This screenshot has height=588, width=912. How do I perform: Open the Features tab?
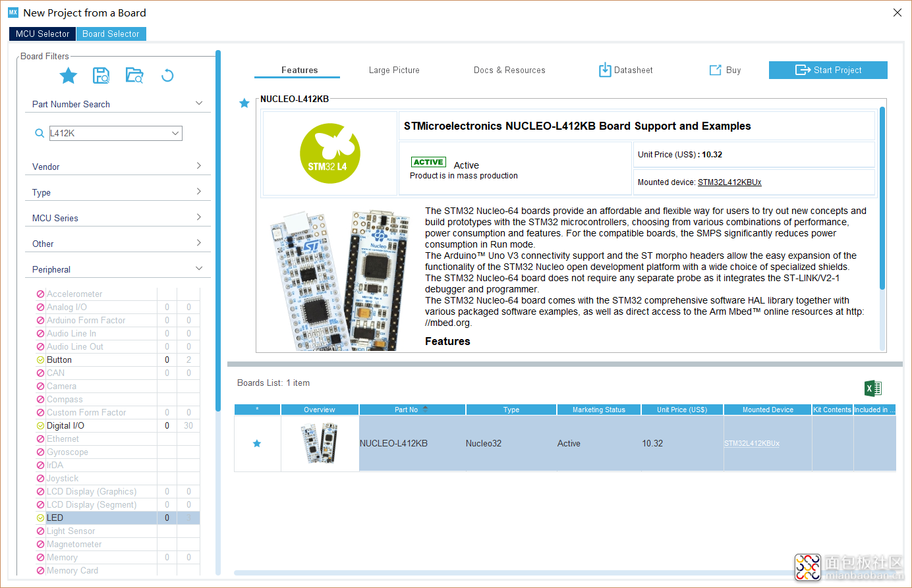point(299,70)
